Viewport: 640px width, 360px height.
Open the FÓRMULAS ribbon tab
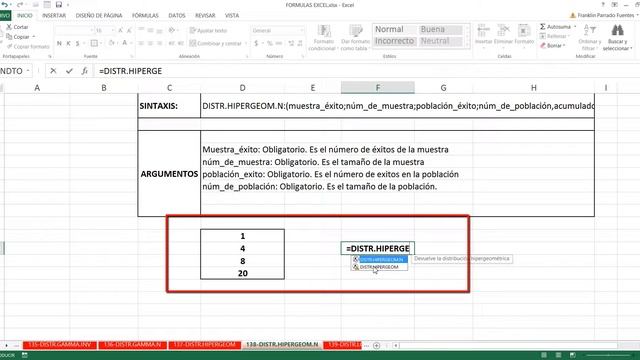point(145,16)
